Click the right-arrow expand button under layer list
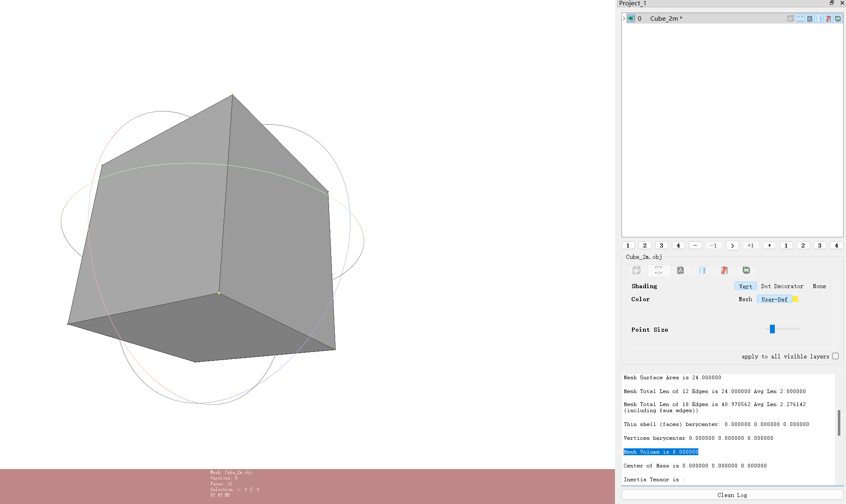Viewport: 846px width, 504px height. (x=732, y=245)
